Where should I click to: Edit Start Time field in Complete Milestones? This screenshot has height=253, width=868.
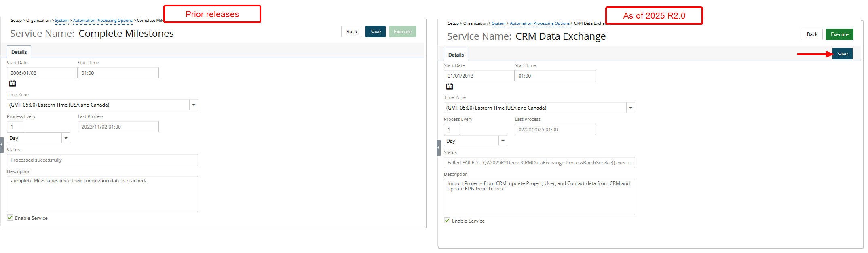[x=118, y=73]
